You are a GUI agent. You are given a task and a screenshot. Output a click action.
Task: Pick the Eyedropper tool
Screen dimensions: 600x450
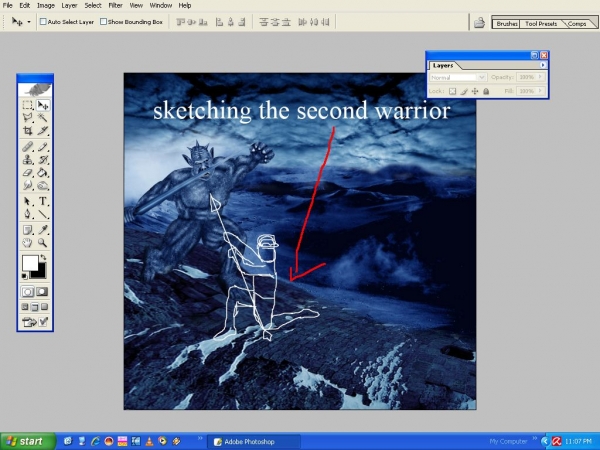pos(43,230)
